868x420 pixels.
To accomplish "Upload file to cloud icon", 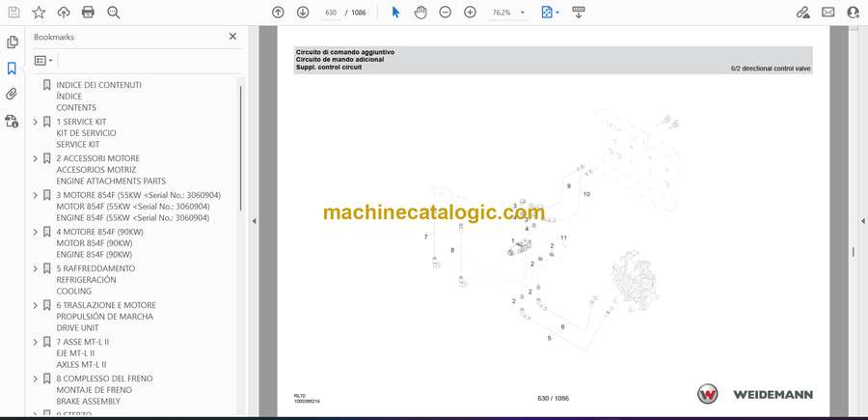I will click(x=64, y=13).
